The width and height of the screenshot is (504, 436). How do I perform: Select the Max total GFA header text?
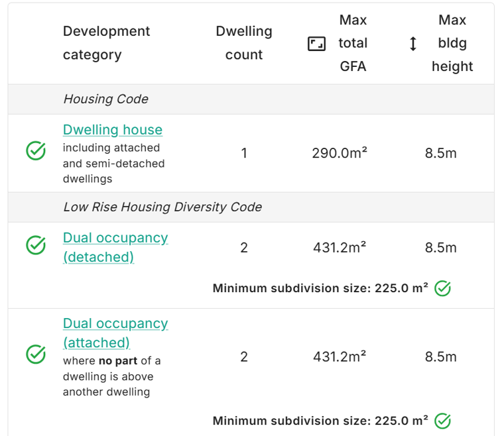tap(353, 43)
